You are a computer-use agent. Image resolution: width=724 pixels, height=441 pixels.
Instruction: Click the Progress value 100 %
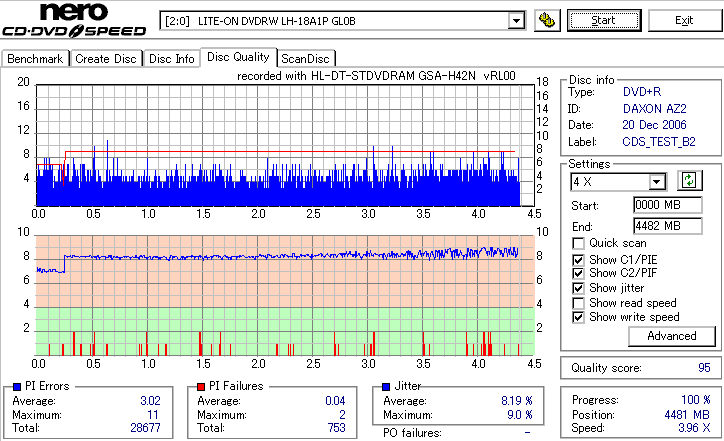(x=696, y=399)
